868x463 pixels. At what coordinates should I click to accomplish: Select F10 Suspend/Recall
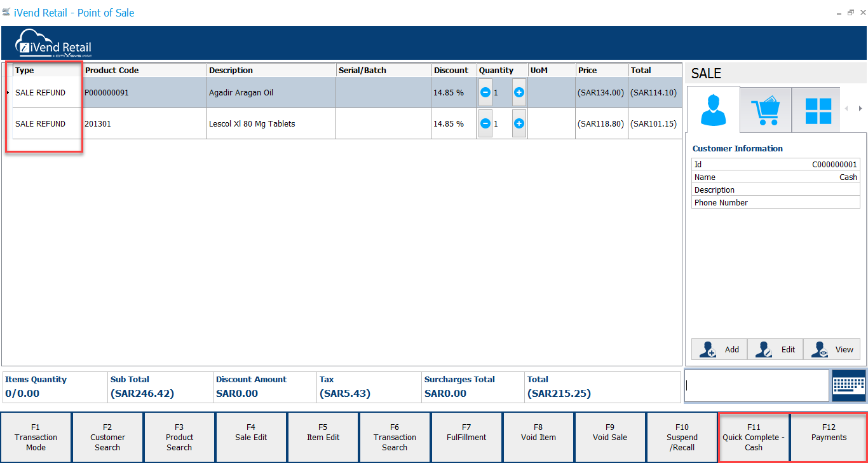[x=682, y=437]
